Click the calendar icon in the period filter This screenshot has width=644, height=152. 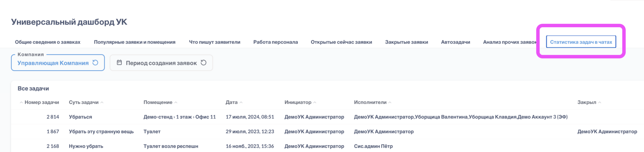pos(119,63)
